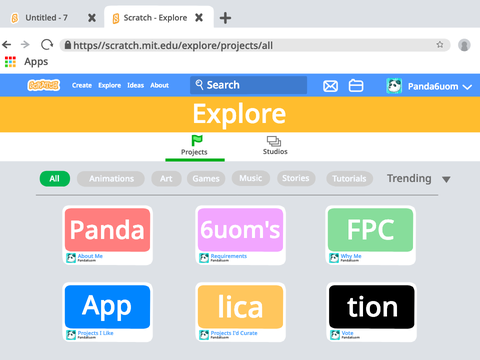Click the browser back arrow

tap(7, 45)
